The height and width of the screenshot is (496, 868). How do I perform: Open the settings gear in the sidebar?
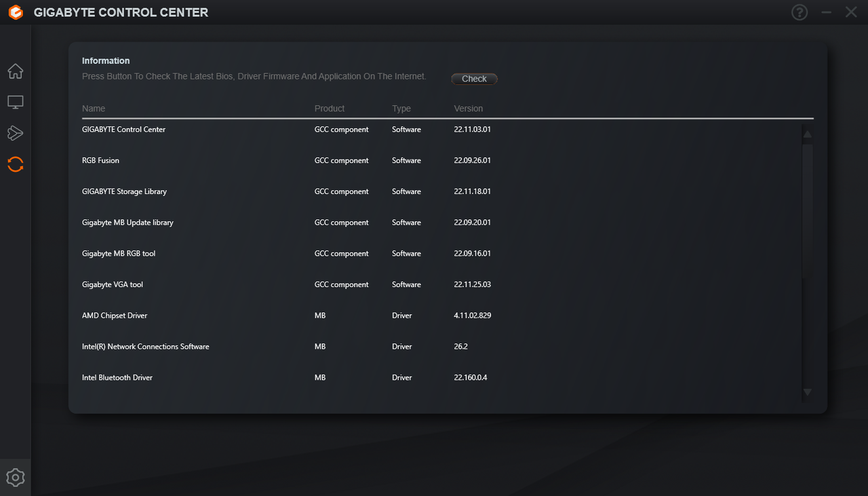coord(15,478)
